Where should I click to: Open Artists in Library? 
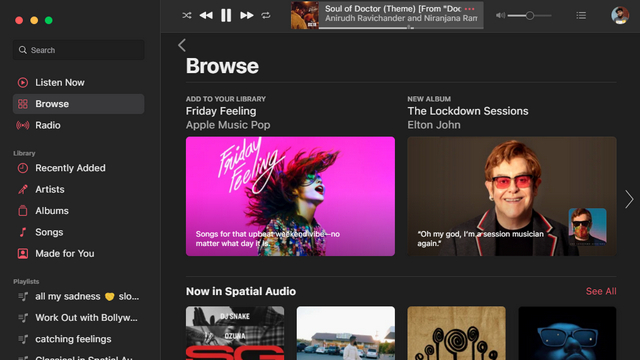pos(78,189)
